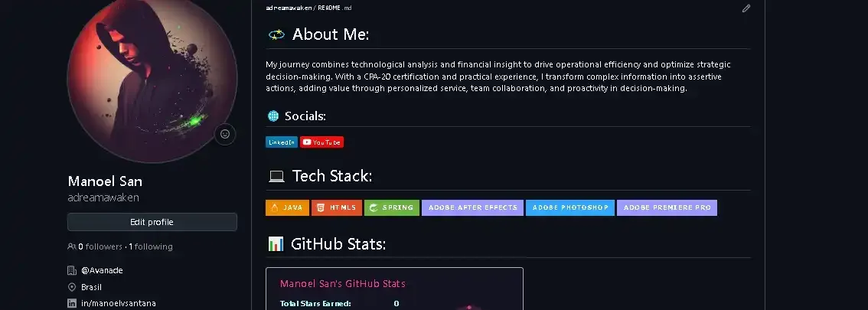
Task: Open the red YouTube socials badge
Action: click(x=321, y=142)
